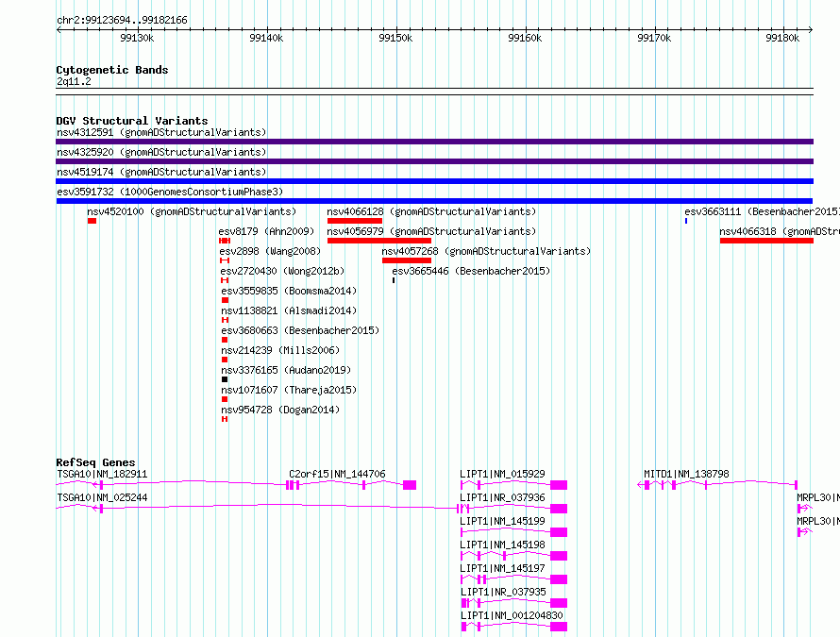Viewport: 840px width, 637px height.
Task: Click LIPT1|NM_015929 terminal exon block
Action: [559, 485]
